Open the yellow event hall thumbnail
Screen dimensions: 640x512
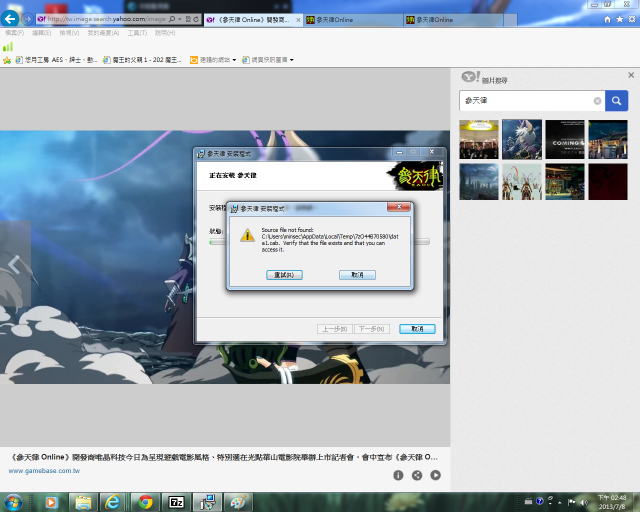click(479, 139)
